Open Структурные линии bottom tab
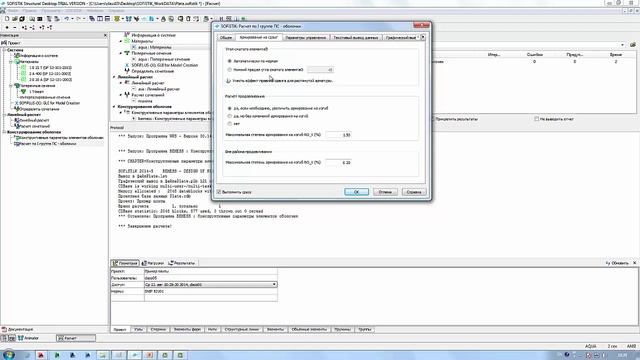Image resolution: width=640 pixels, height=360 pixels. point(242,329)
